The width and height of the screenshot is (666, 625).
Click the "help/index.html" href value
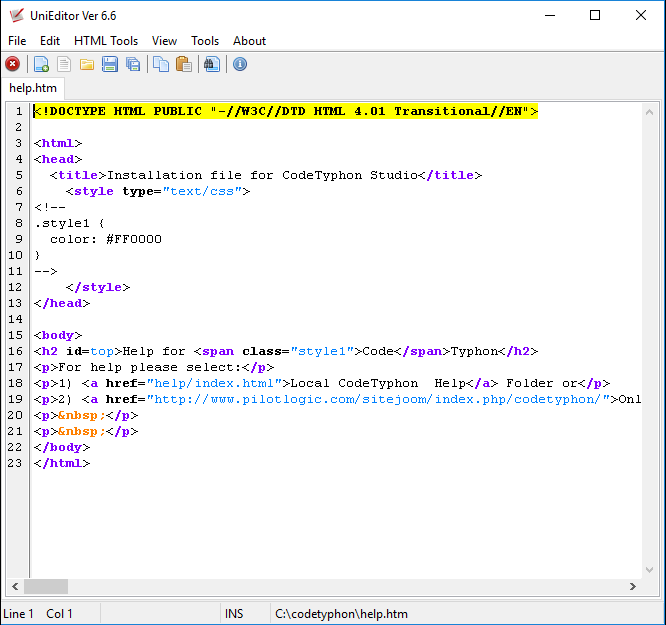[x=214, y=383]
